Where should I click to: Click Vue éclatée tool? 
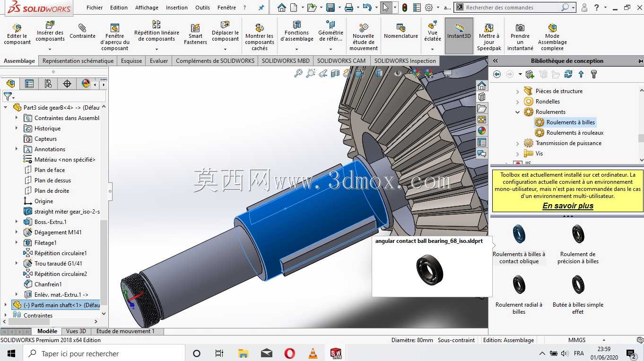click(433, 32)
